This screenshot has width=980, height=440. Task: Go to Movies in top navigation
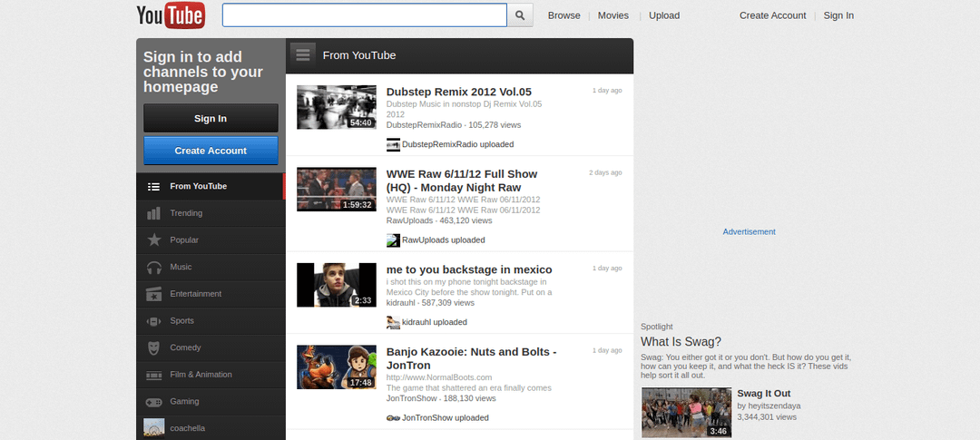(612, 15)
